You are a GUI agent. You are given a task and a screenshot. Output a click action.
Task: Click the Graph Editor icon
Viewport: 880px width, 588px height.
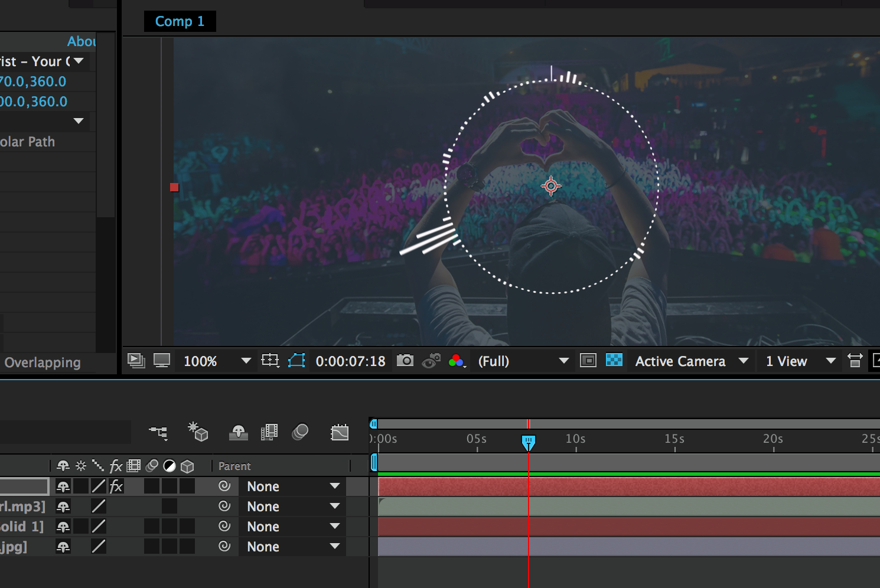click(340, 433)
